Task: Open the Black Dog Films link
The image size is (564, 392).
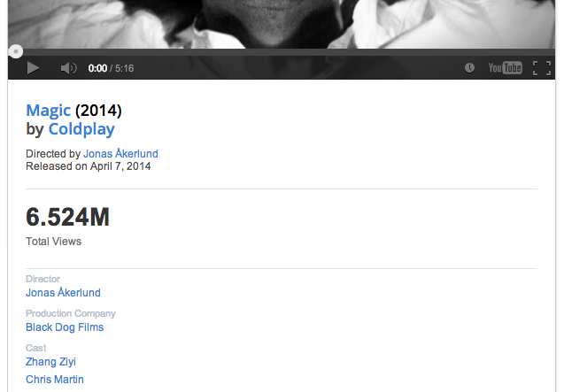Action: [65, 327]
